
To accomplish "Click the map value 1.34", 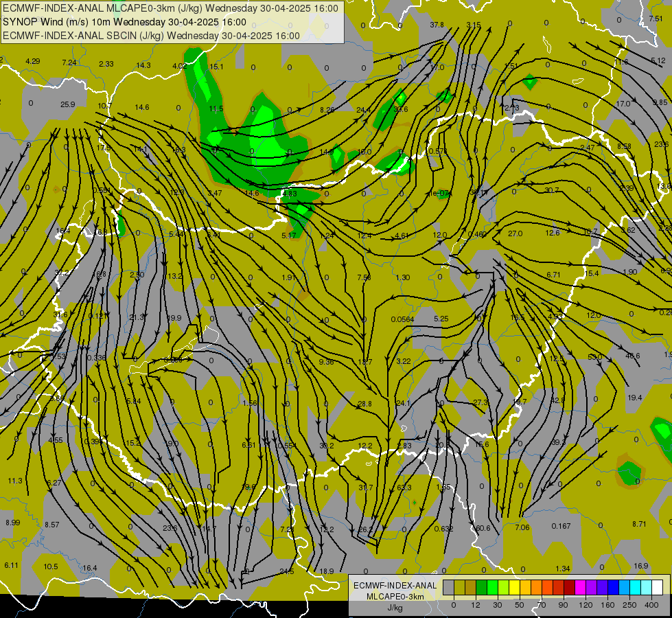I will pyautogui.click(x=563, y=569).
